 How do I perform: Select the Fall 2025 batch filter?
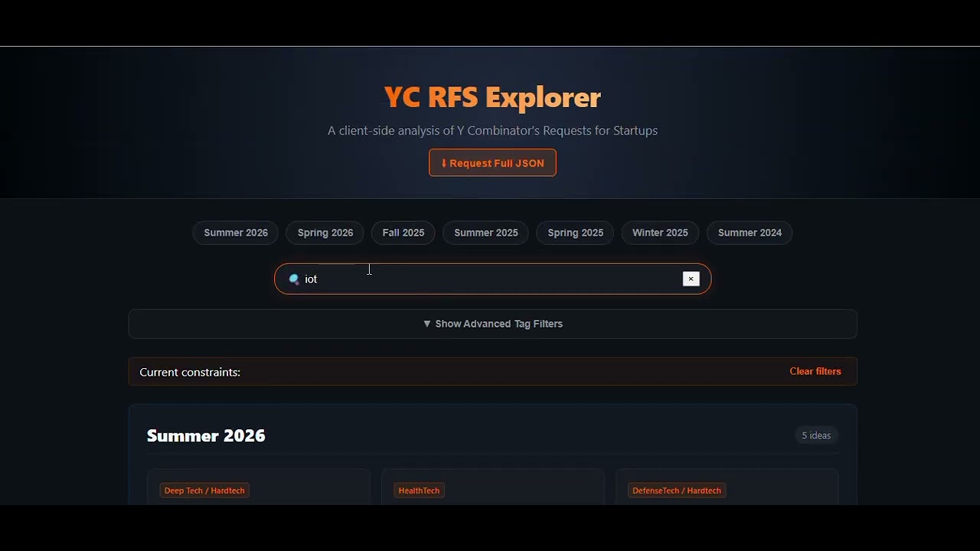click(403, 233)
